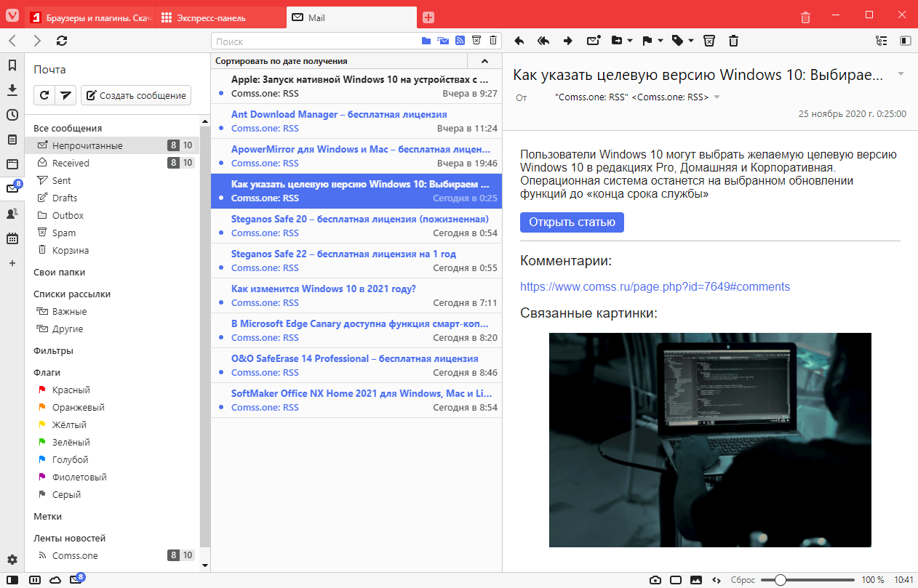The height and width of the screenshot is (588, 918).
Task: Open the History panel clock icon
Action: point(12,115)
